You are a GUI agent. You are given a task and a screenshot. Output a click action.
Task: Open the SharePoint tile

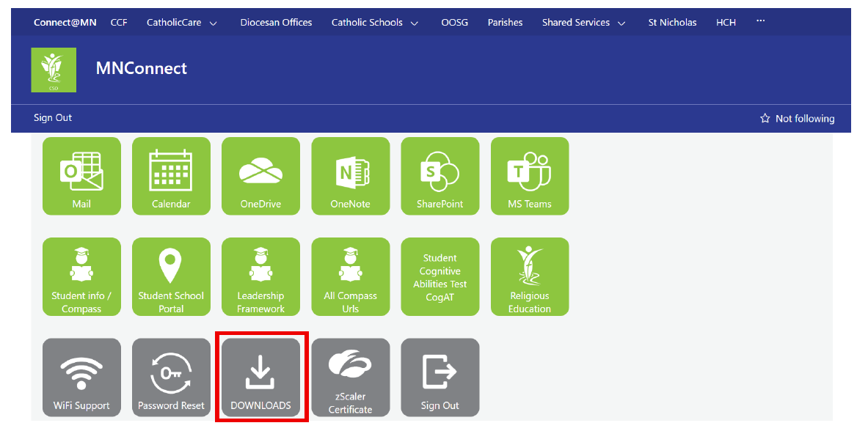pos(440,177)
